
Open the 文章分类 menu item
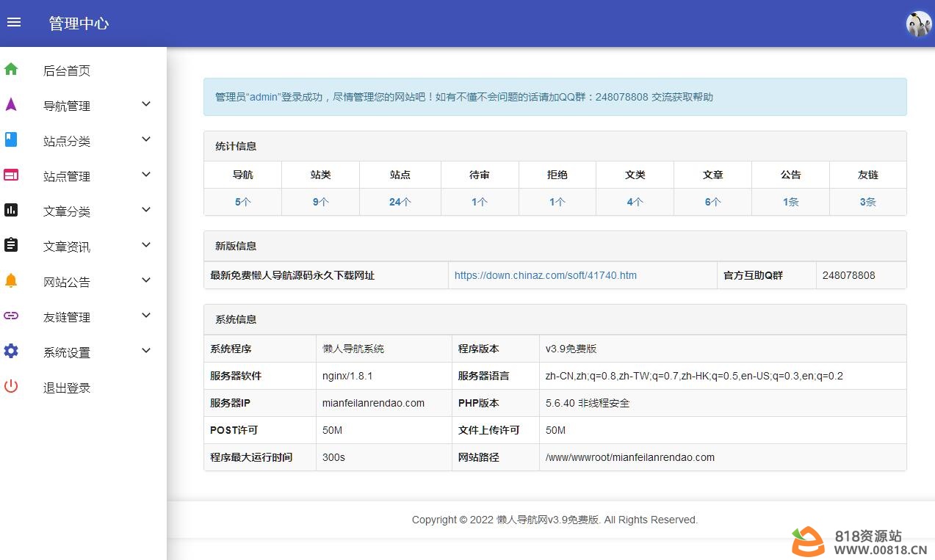click(67, 212)
